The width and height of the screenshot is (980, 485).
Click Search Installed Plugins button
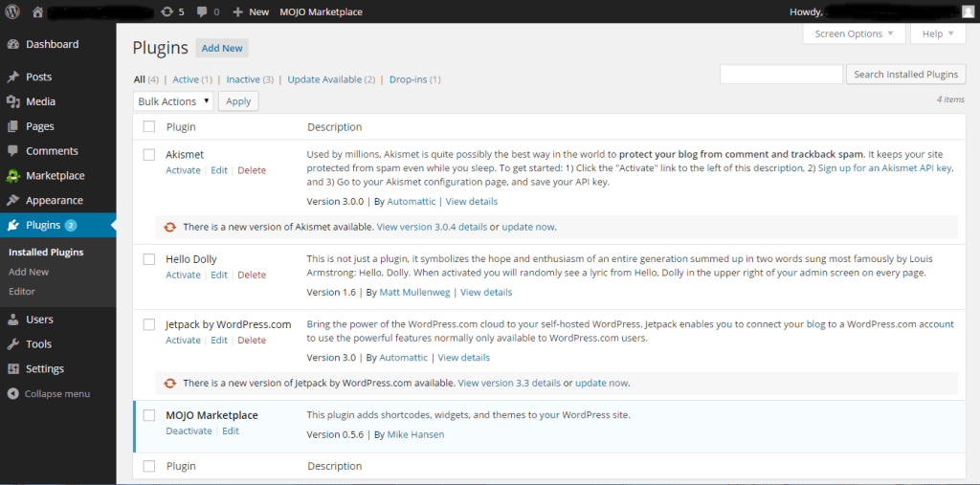pyautogui.click(x=905, y=75)
